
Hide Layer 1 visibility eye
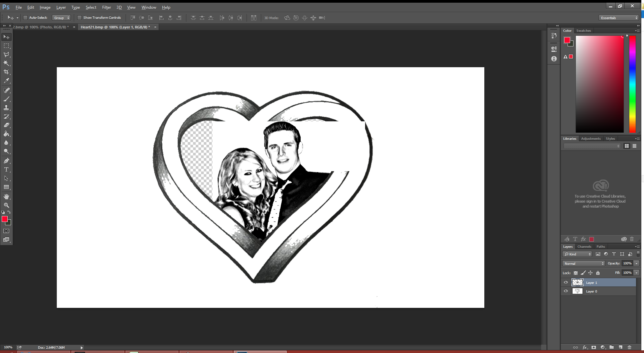pyautogui.click(x=566, y=282)
